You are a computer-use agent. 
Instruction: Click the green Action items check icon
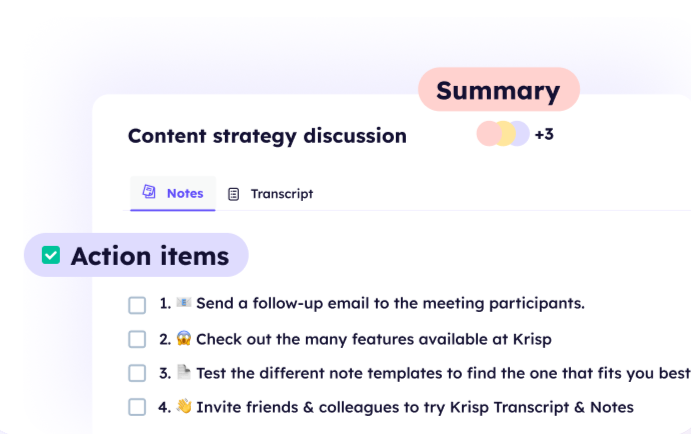click(x=51, y=256)
